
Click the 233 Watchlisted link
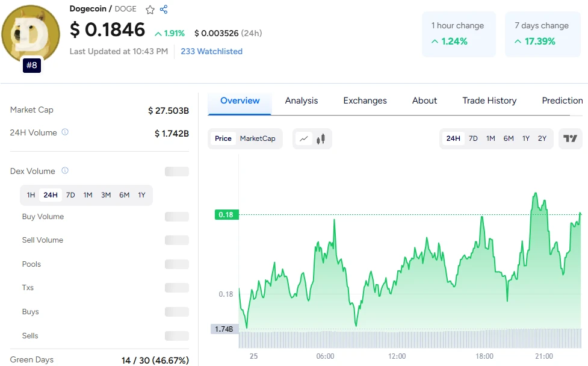[x=211, y=51]
